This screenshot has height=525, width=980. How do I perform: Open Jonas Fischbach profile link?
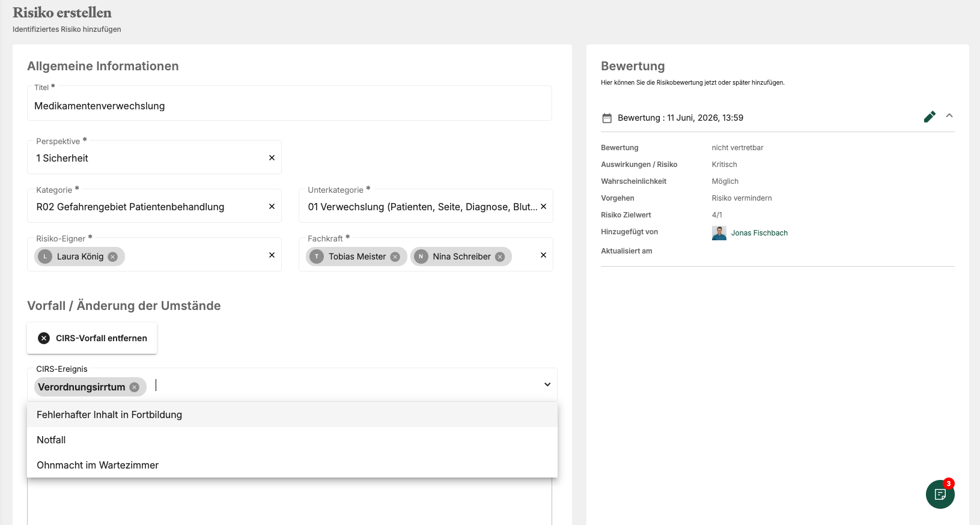point(759,233)
